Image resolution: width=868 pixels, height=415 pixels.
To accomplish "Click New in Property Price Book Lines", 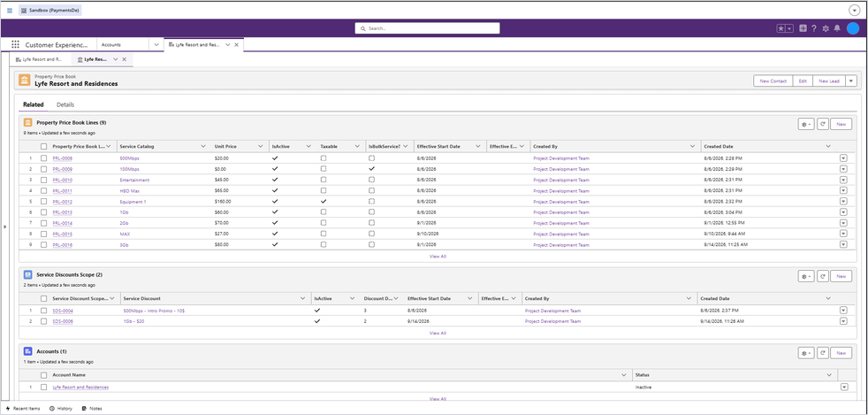I will (841, 124).
